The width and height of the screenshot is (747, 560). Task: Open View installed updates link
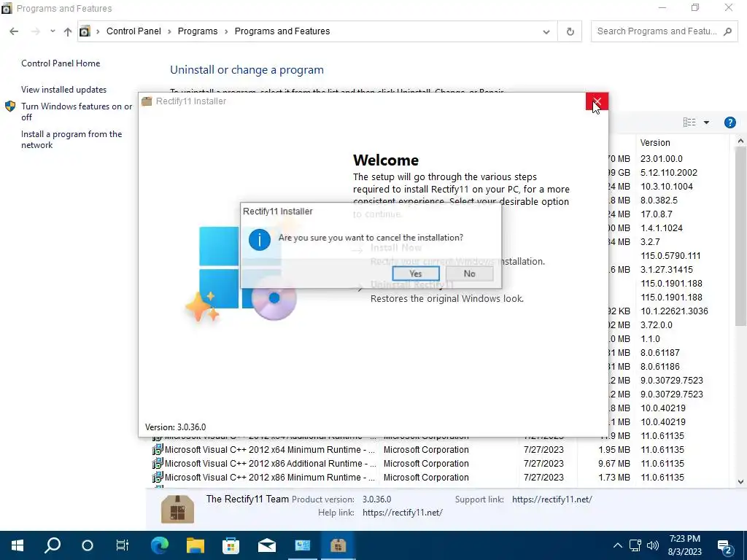[64, 90]
